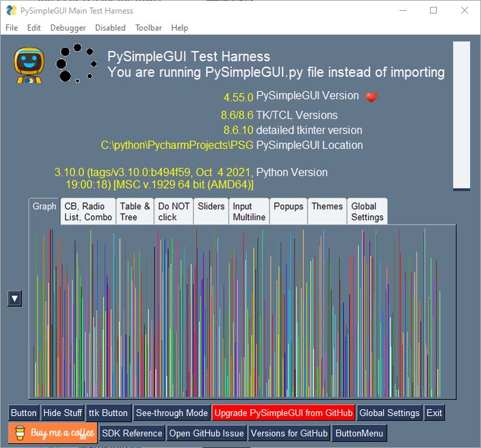Collapse section with the down-arrow button
481x448 pixels.
[x=14, y=298]
